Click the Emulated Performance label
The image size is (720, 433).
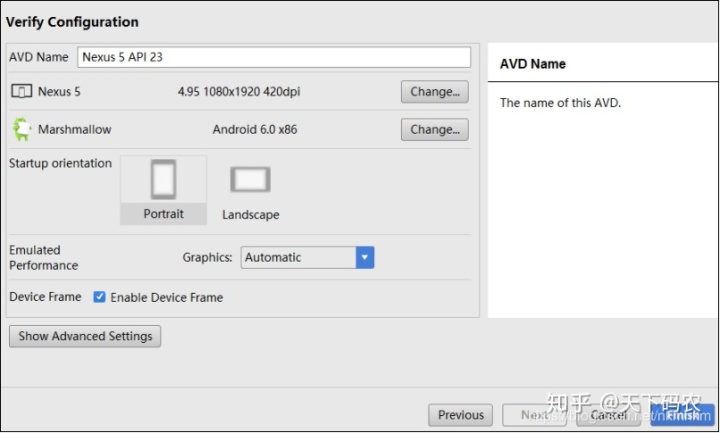point(44,258)
